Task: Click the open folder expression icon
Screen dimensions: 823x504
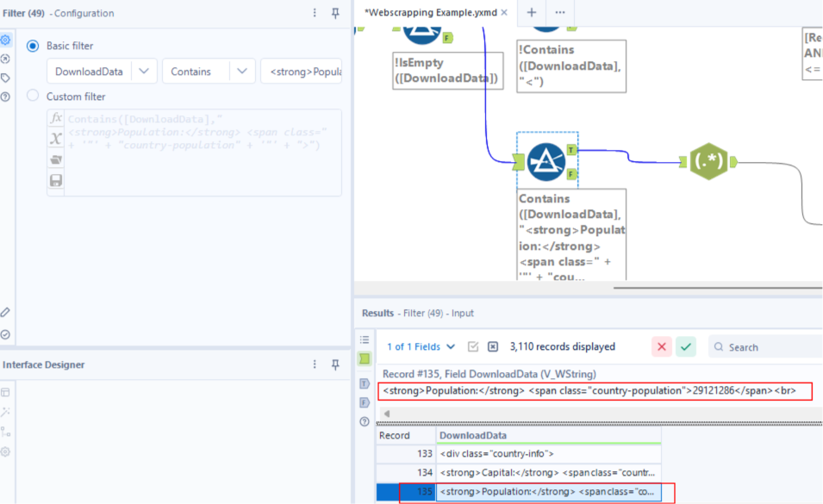Action: [56, 159]
